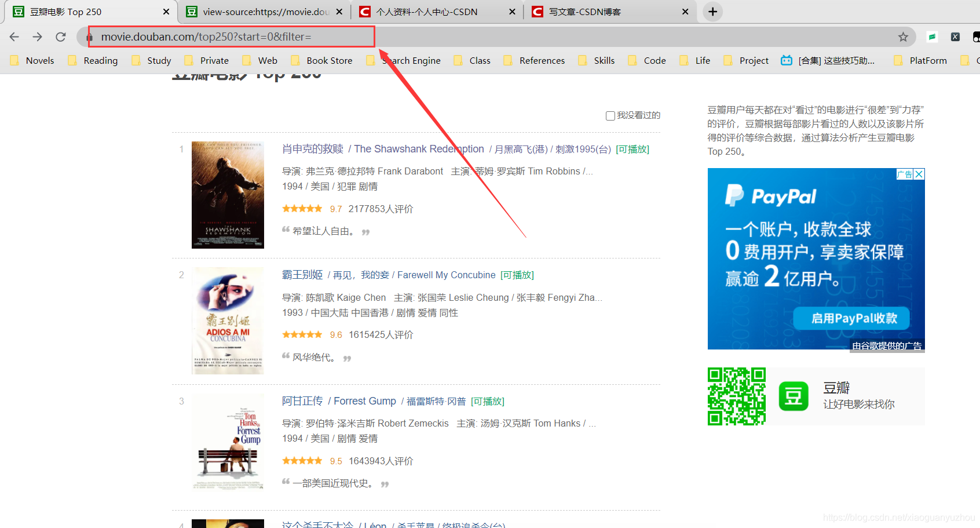Click the green extension icon in toolbar
Screen dimensions: 980x528
coord(932,37)
